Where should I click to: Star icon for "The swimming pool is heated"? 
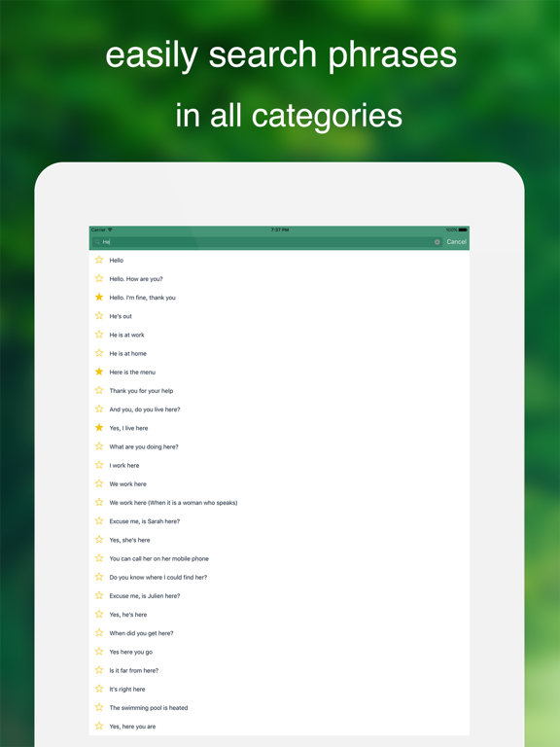coord(99,707)
